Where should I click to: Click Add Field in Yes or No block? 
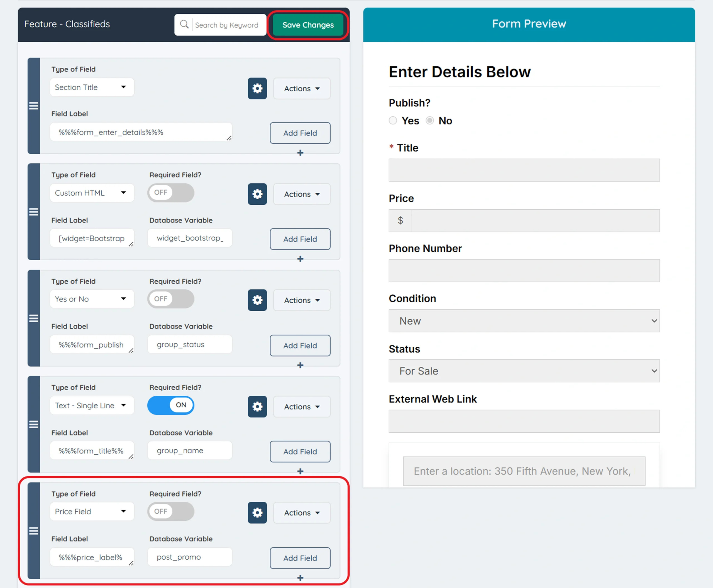pos(300,346)
